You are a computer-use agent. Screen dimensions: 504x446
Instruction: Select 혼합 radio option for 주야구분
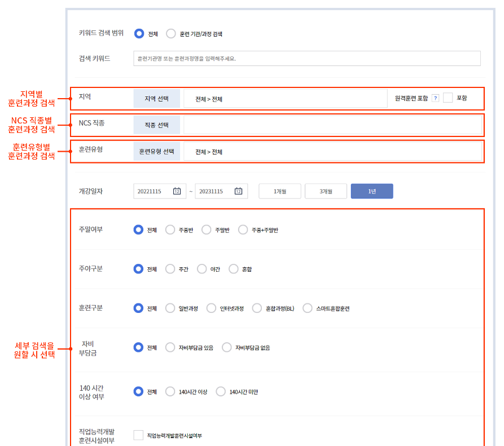click(x=233, y=269)
